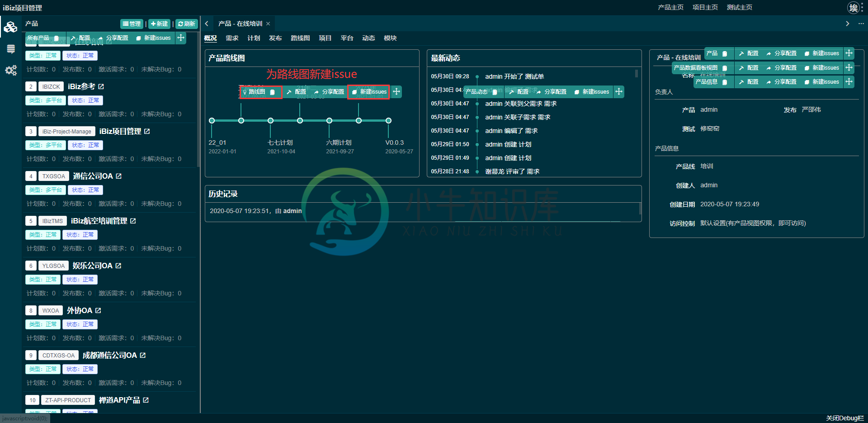Click move handle icon on 产品信息 debug bar

[849, 82]
